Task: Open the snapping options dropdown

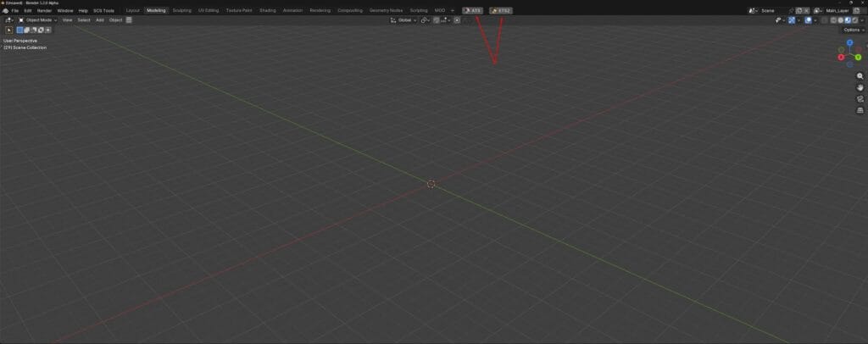Action: (x=445, y=19)
